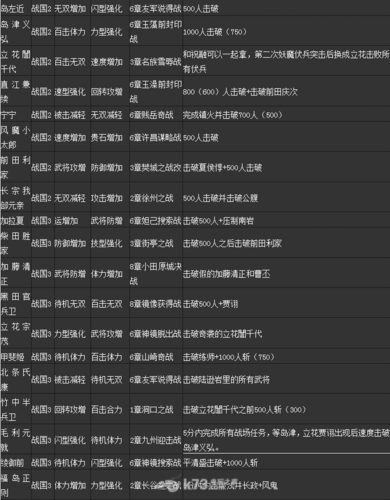Screen dimensions: 390x500
Task: Click the name cell '黑田官兵卫'
Action: [x=15, y=304]
